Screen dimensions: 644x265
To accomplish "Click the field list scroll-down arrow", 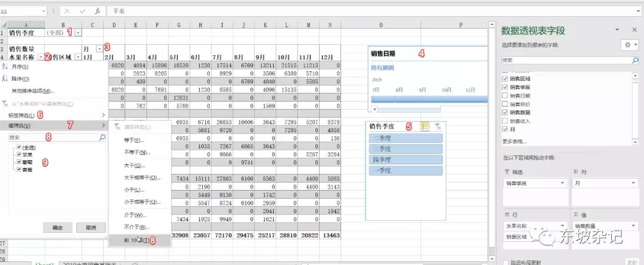I will pos(636,142).
